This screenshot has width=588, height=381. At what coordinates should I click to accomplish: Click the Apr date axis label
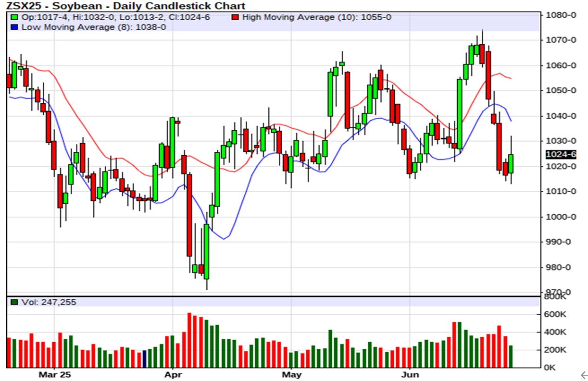tap(173, 374)
